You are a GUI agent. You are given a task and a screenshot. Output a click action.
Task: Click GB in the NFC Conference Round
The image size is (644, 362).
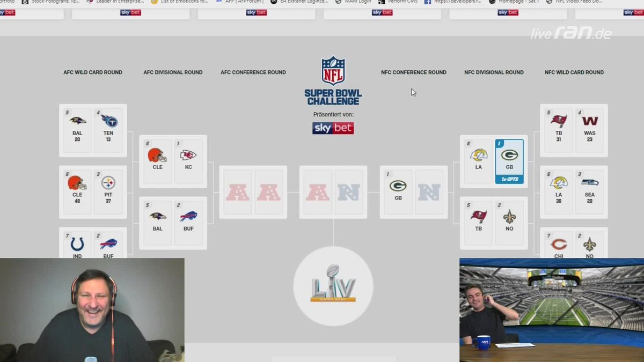398,192
